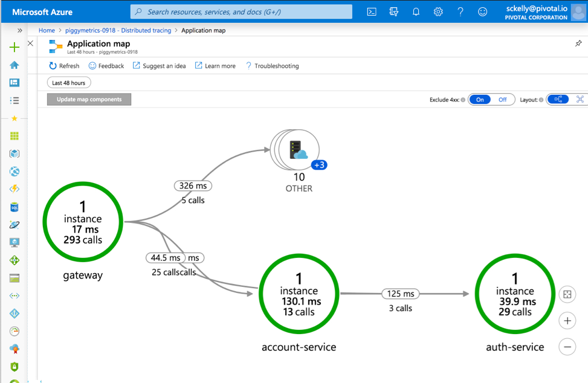
Task: Select the SQL databases sidebar icon
Action: [x=13, y=207]
